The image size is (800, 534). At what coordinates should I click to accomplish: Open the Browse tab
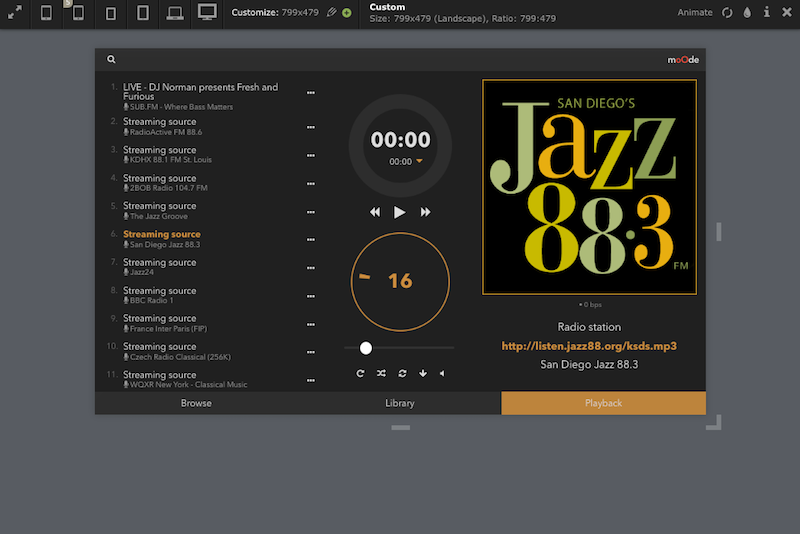196,403
